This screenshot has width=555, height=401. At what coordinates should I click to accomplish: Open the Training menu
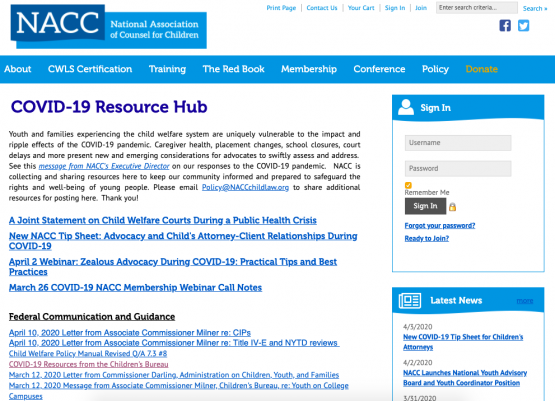[x=167, y=69]
